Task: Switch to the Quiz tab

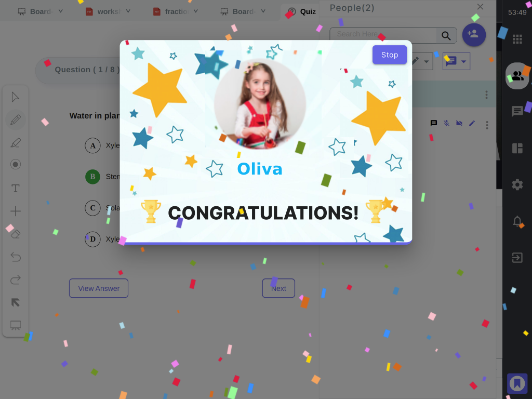Action: coord(302,11)
